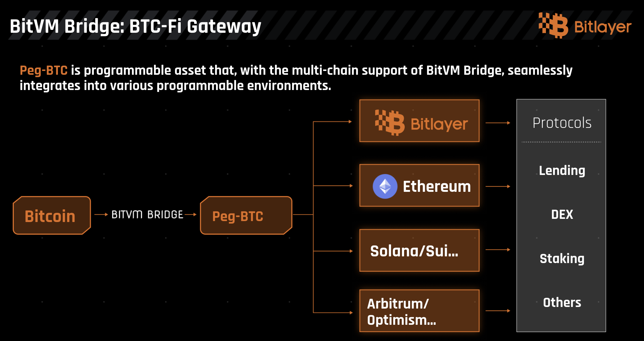Select the Bitcoin box
Image resolution: width=644 pixels, height=341 pixels.
click(52, 216)
